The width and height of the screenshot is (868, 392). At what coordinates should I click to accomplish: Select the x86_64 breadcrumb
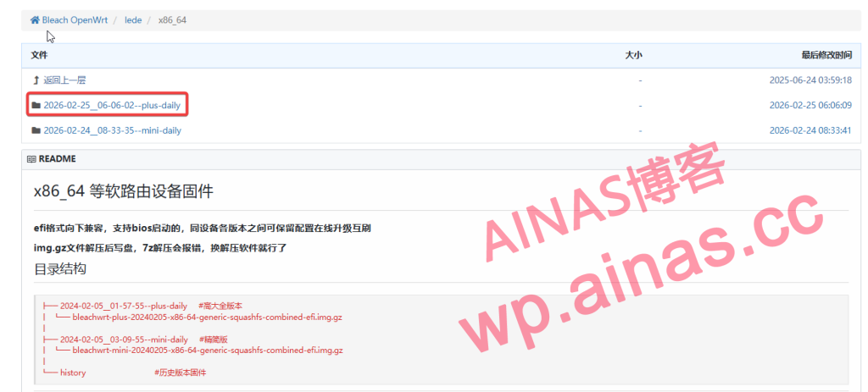[172, 20]
